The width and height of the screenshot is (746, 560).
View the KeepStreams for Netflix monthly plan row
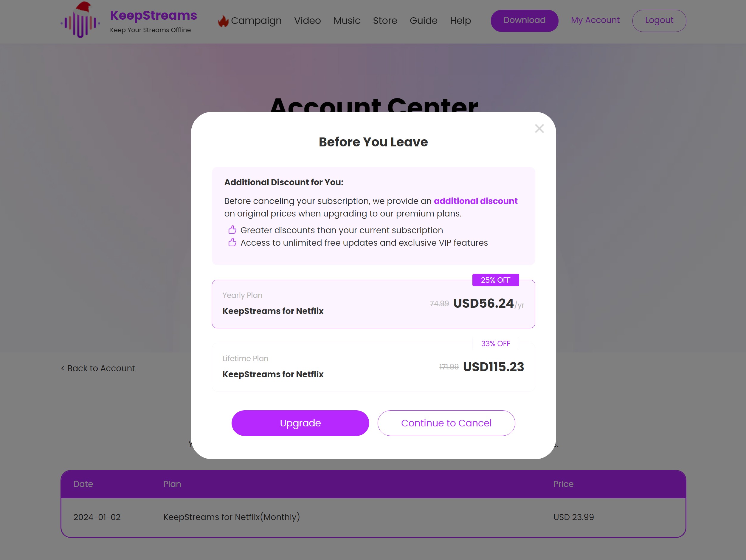(x=373, y=517)
